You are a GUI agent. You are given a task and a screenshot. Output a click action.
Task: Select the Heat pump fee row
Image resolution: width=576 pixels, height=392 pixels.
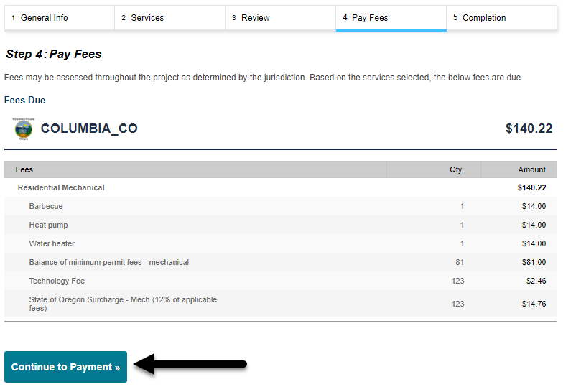point(48,225)
